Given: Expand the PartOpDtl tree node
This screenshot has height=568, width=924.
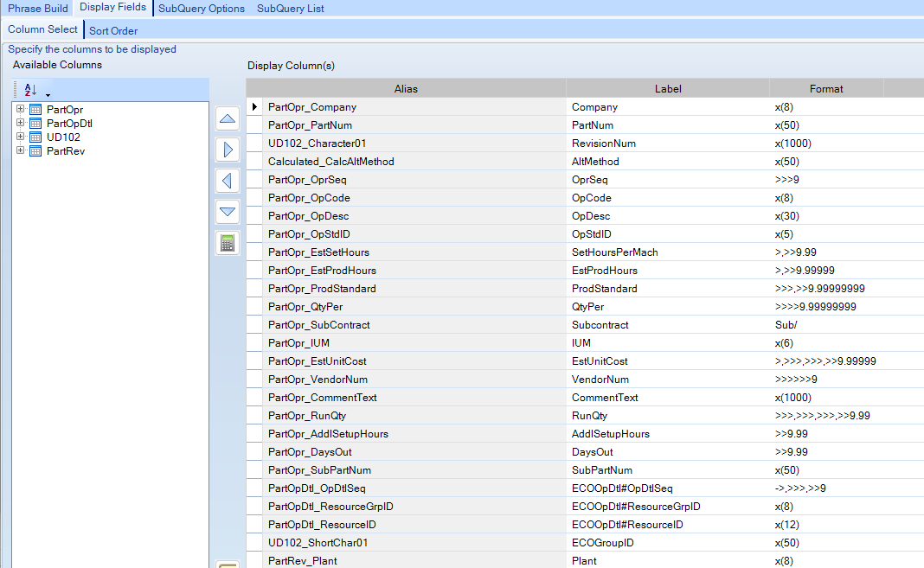Looking at the screenshot, I should click(20, 123).
